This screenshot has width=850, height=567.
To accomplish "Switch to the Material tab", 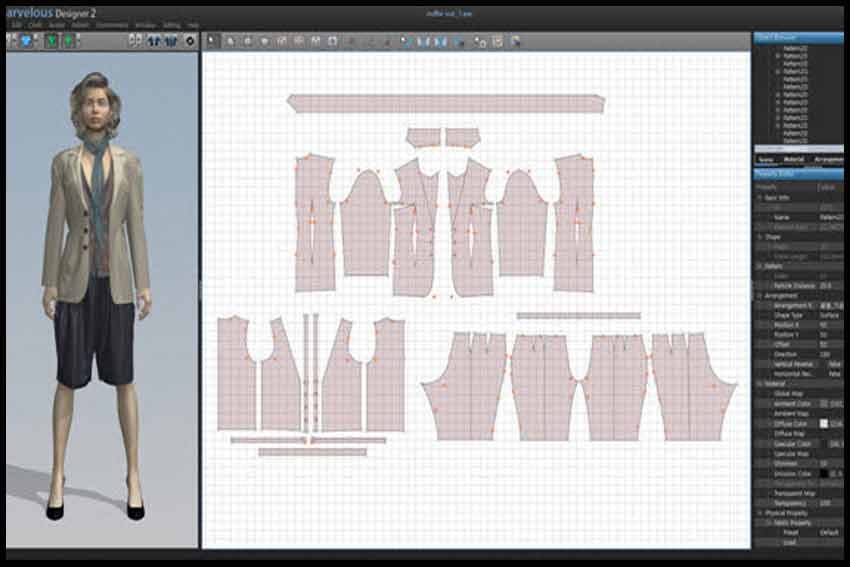I will point(795,159).
